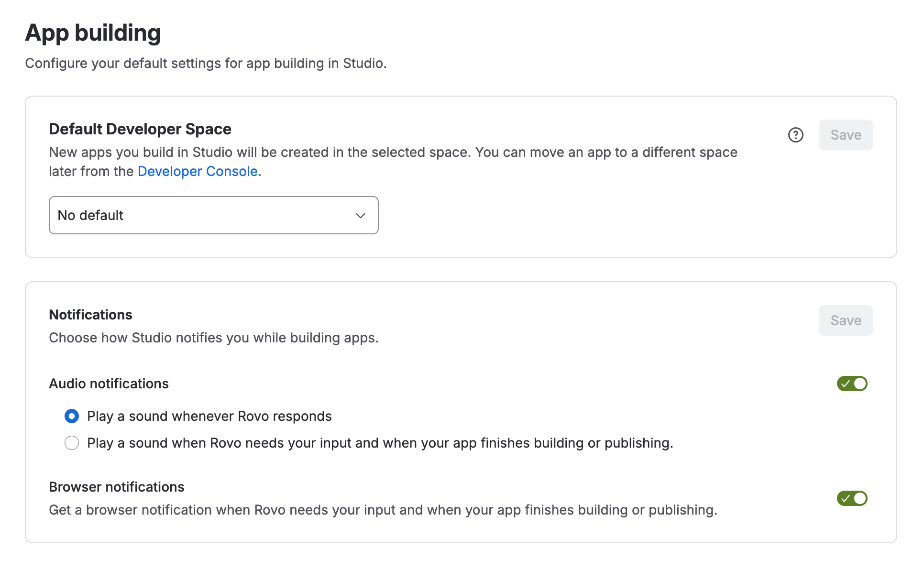The width and height of the screenshot is (924, 571).
Task: Save the Default Developer Space setting
Action: [x=846, y=135]
